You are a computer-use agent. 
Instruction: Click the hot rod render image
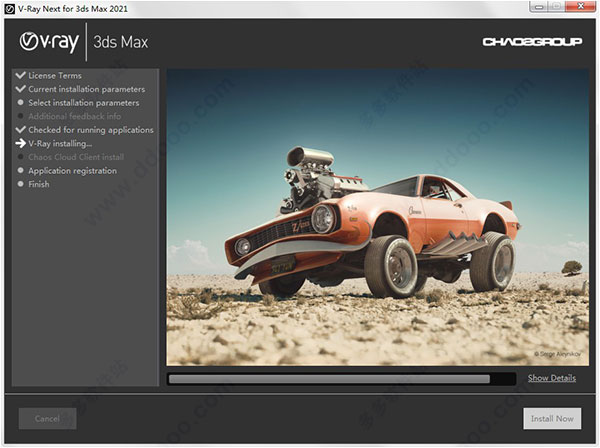[x=377, y=217]
